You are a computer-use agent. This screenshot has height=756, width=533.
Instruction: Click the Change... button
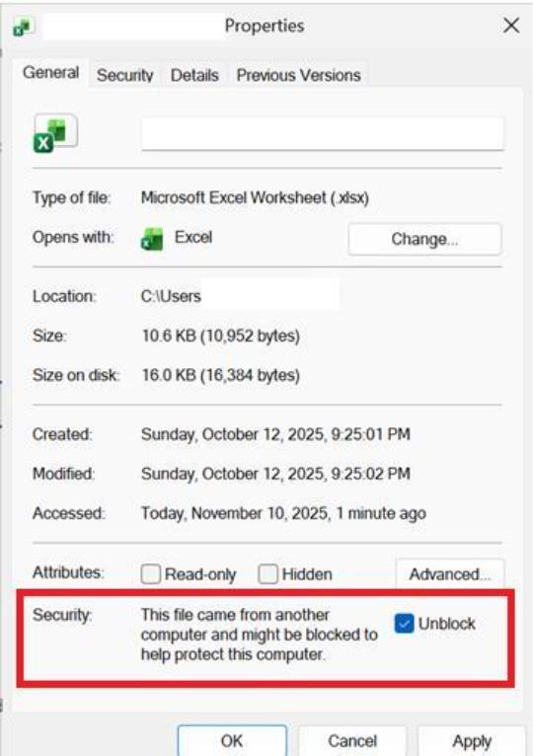(424, 239)
